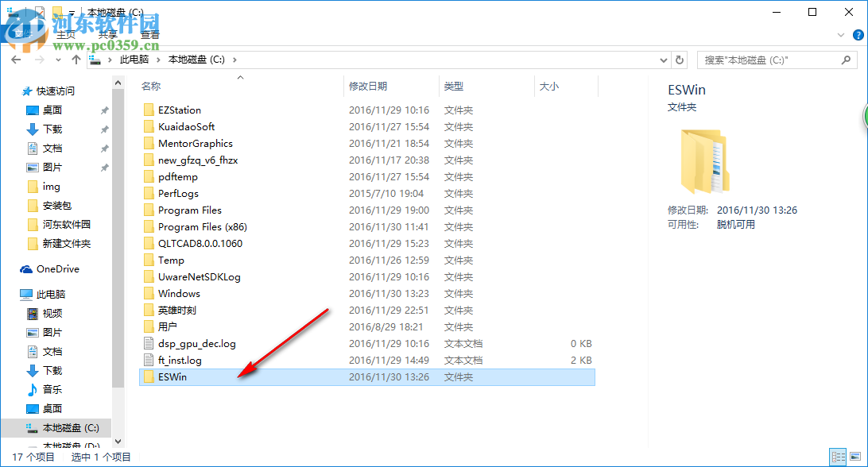Switch to large icons view in status bar
Image resolution: width=868 pixels, height=467 pixels.
(856, 457)
